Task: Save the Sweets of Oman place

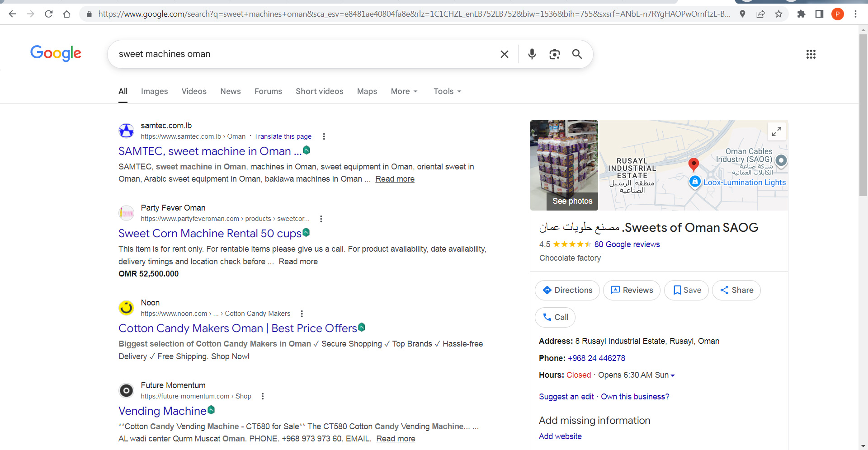Action: pyautogui.click(x=686, y=290)
